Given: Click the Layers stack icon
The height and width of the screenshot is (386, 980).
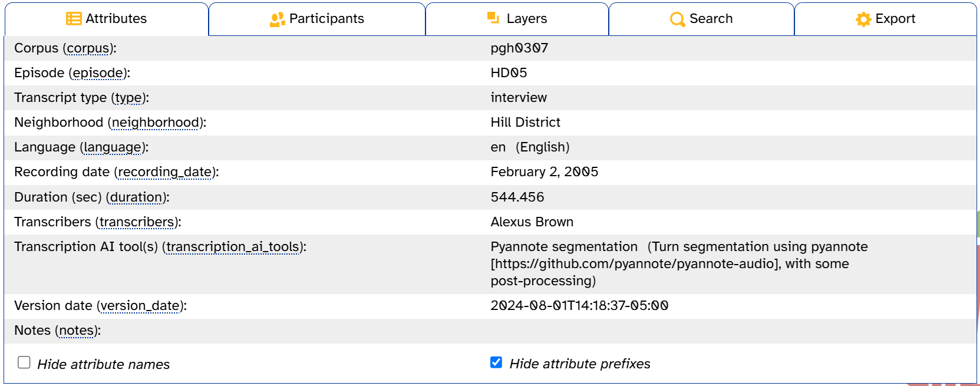Looking at the screenshot, I should [x=493, y=18].
